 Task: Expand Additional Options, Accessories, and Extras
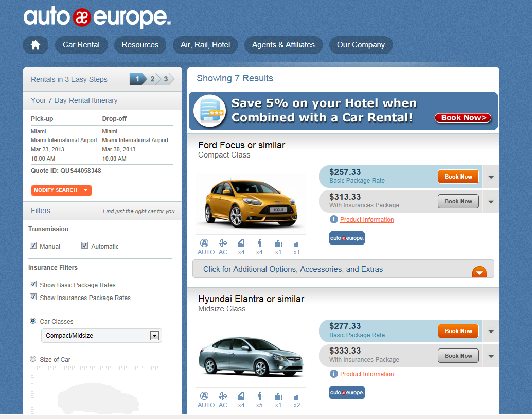tap(343, 269)
